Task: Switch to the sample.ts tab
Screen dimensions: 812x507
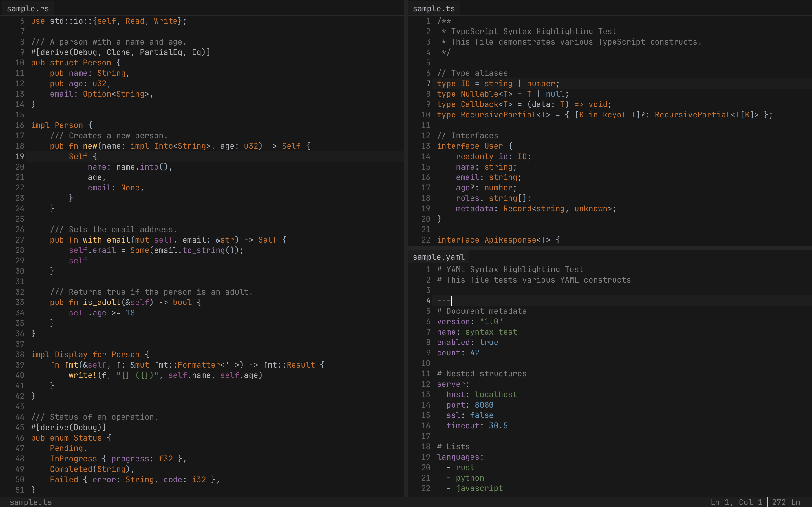Action: (x=434, y=8)
